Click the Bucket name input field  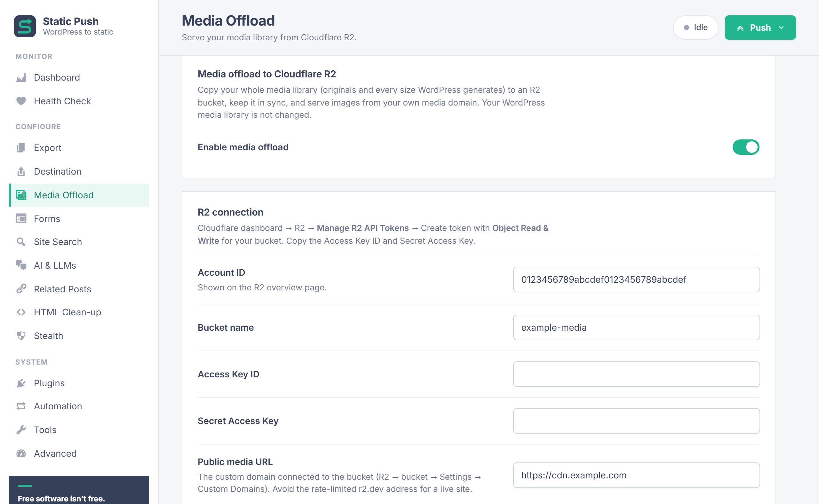pyautogui.click(x=636, y=328)
